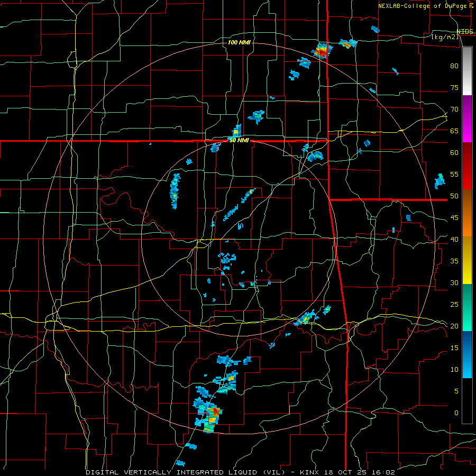Click the red-core storm cell on 100 NMI ring
The width and height of the screenshot is (476, 476).
point(322,51)
